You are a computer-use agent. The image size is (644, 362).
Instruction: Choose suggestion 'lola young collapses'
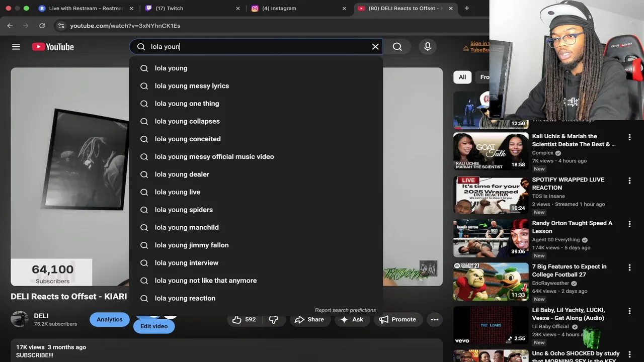coord(256,121)
